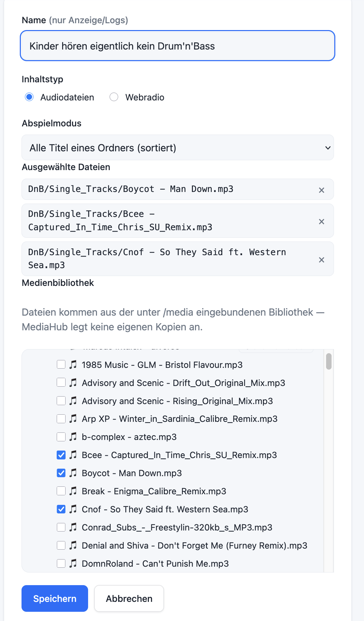Viewport: 364px width, 621px height.
Task: Click file name DomnRoland - Can't Punish Me.mp3
Action: 155,564
